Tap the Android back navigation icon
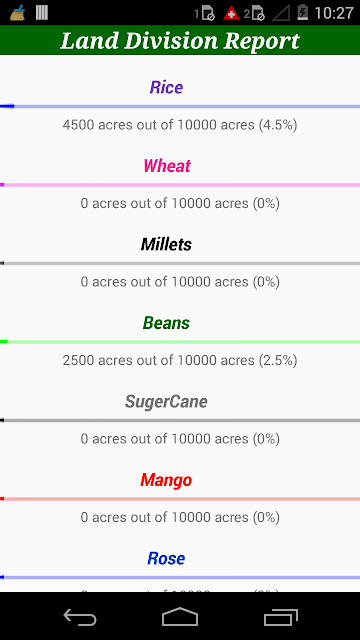The height and width of the screenshot is (640, 360). coord(80,616)
